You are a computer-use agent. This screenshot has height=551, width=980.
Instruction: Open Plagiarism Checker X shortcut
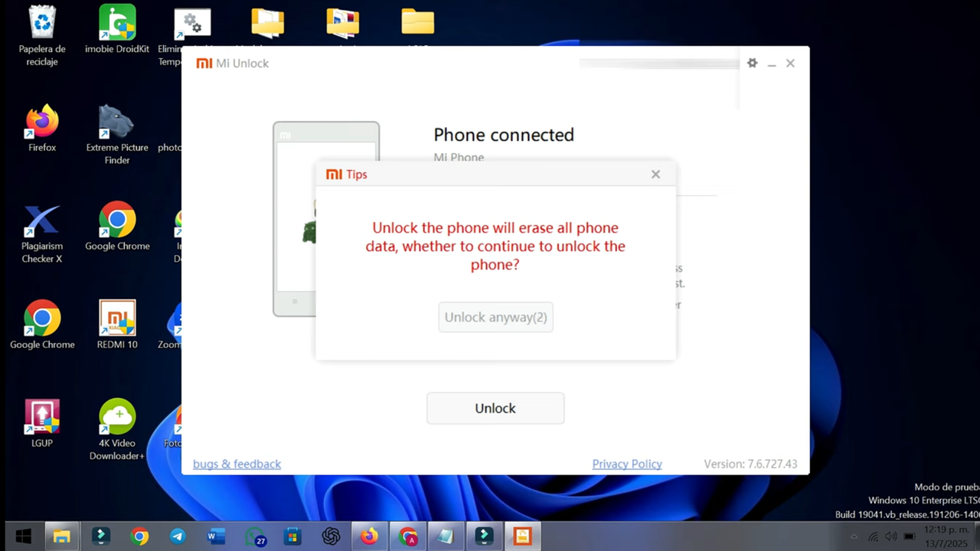coord(42,233)
